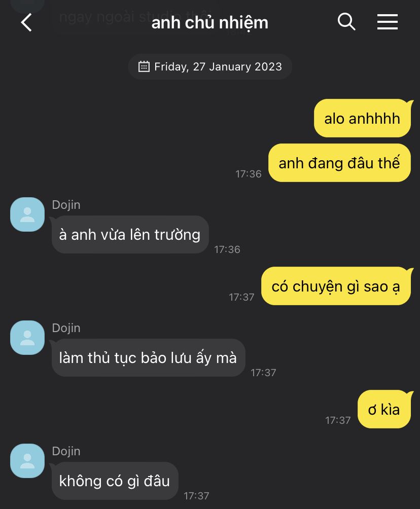Tap Dojin's avatar beside 'không có gì đâu'

[x=27, y=461]
